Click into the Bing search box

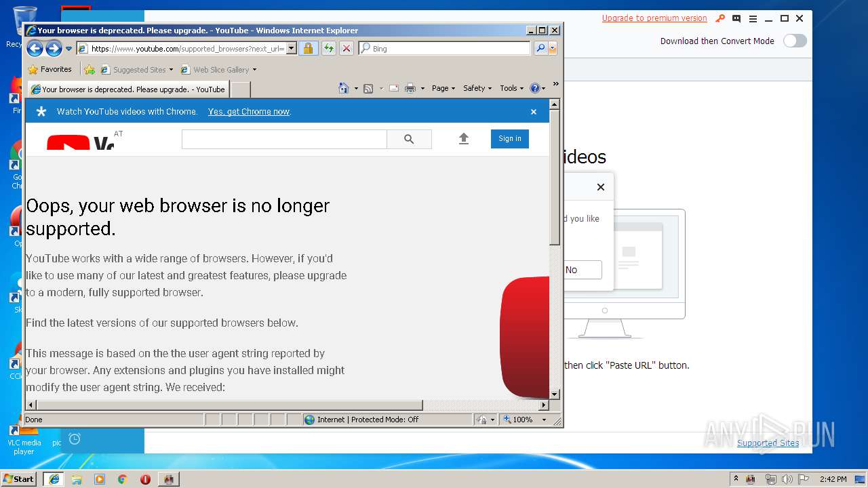[449, 48]
